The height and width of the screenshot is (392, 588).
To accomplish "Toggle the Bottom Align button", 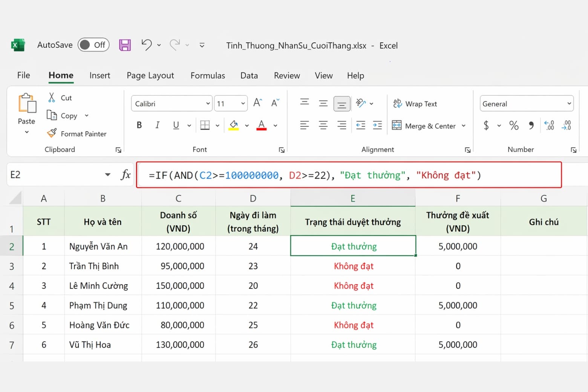I will (342, 104).
